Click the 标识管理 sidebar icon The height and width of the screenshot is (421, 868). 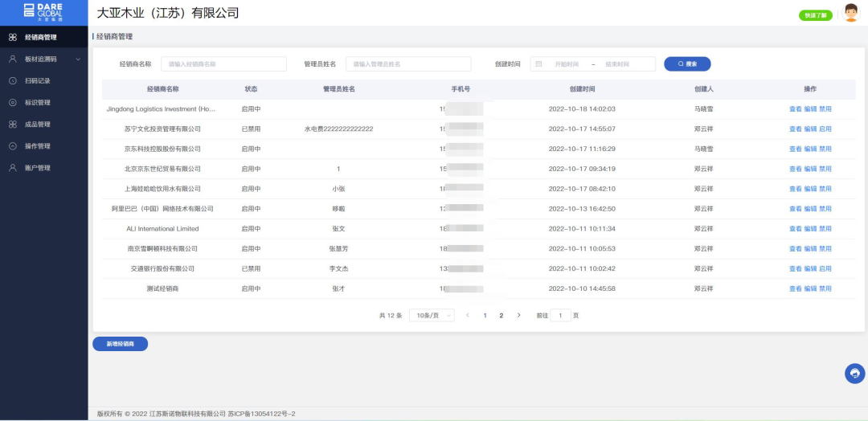(13, 102)
